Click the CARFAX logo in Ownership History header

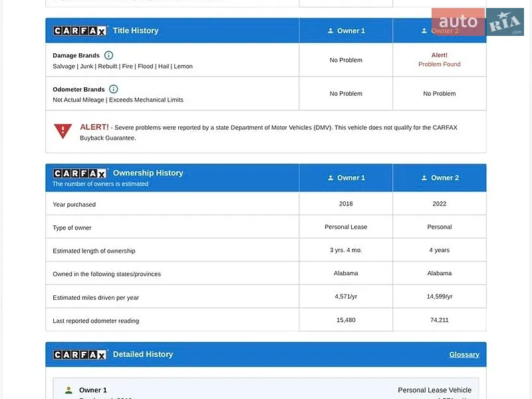(80, 174)
